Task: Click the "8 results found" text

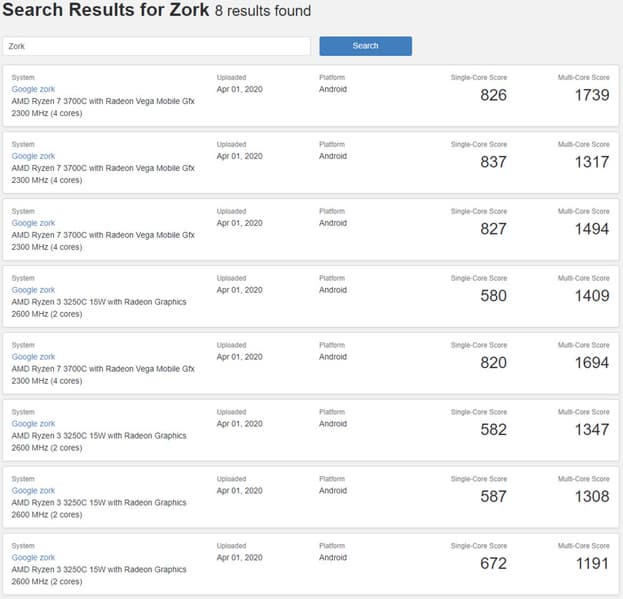Action: [263, 12]
